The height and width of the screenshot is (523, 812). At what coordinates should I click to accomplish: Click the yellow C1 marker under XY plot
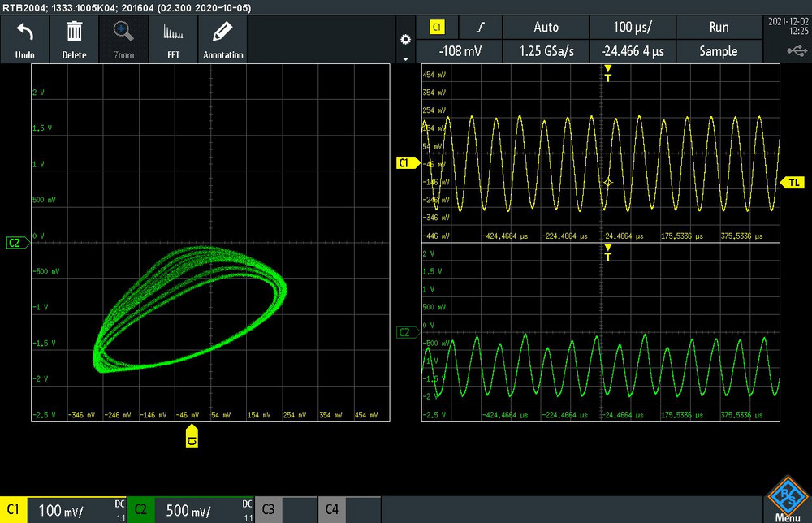point(192,436)
